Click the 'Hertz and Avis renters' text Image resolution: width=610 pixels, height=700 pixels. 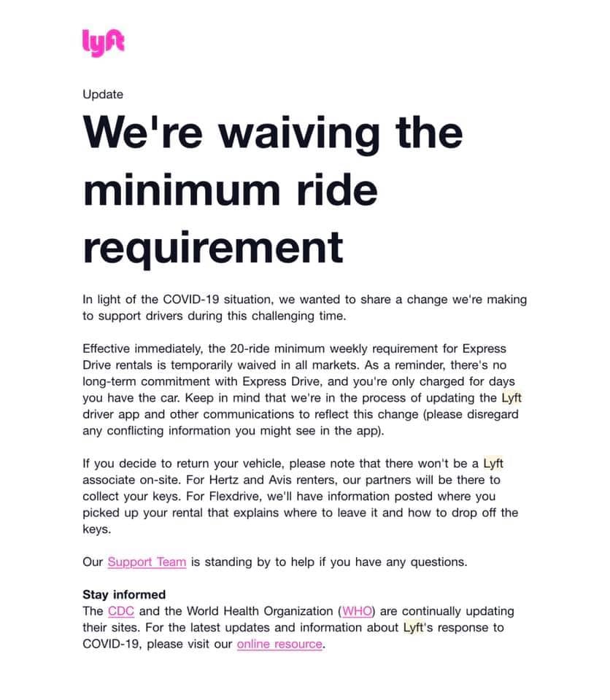[x=272, y=480]
